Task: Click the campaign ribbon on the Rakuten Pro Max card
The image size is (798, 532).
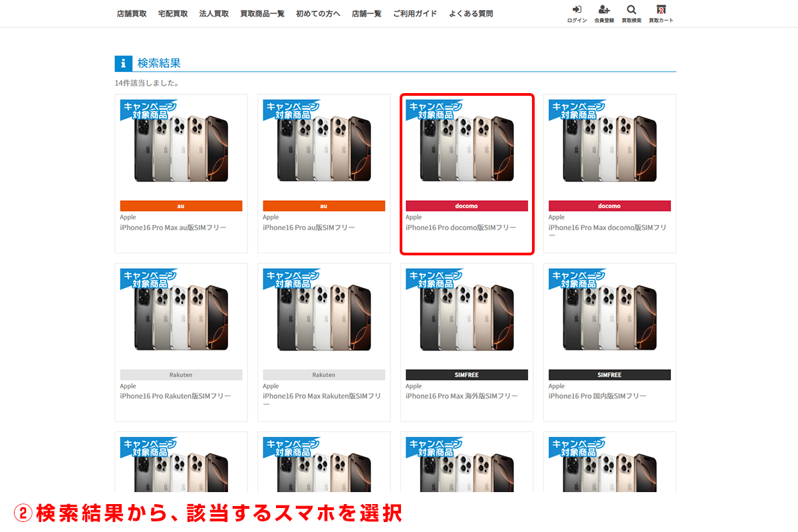Action: 290,277
